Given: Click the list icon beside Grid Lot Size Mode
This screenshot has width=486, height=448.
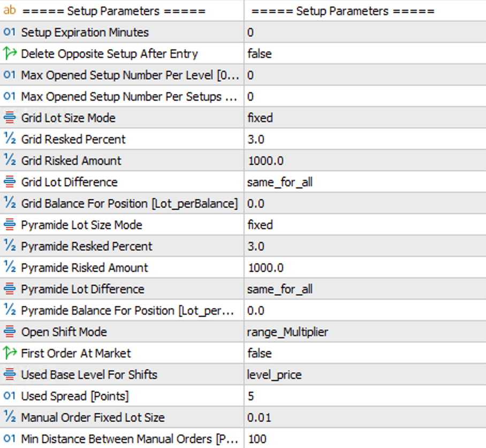Looking at the screenshot, I should [x=10, y=118].
